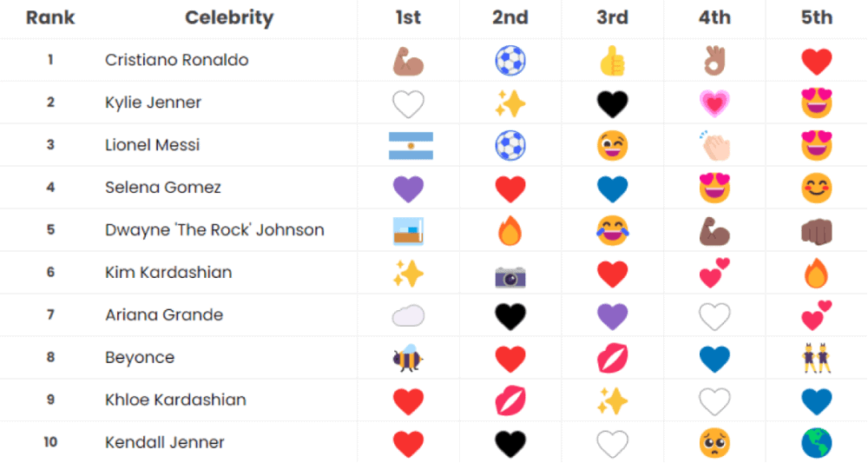Click the name Cristiano Ronaldo

[176, 60]
